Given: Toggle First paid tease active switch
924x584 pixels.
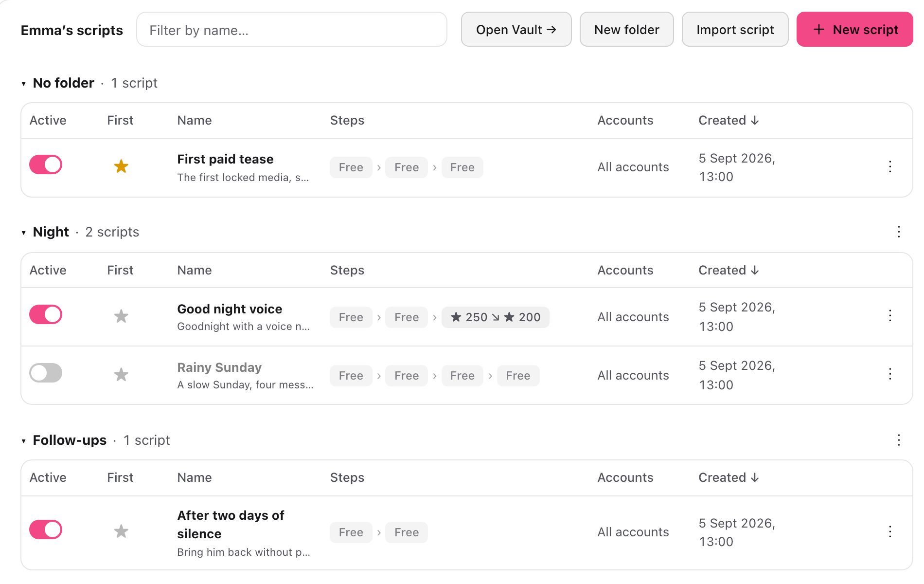Looking at the screenshot, I should 46,164.
